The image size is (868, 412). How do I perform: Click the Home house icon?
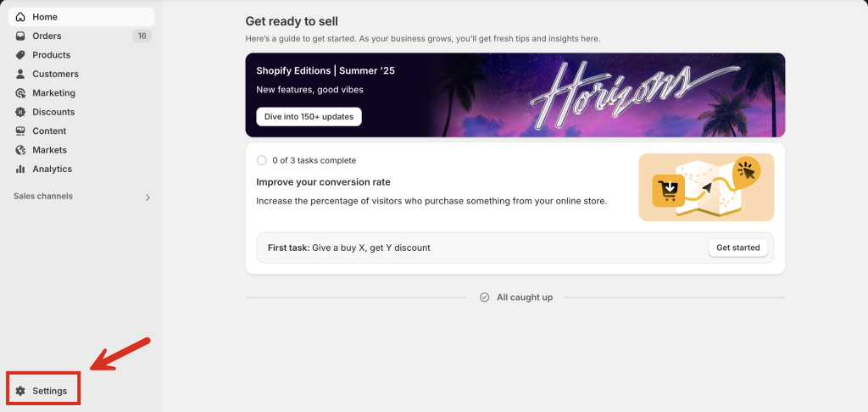tap(20, 17)
